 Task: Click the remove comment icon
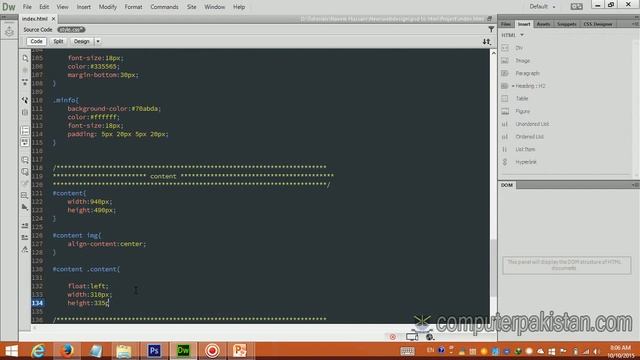tap(25, 172)
